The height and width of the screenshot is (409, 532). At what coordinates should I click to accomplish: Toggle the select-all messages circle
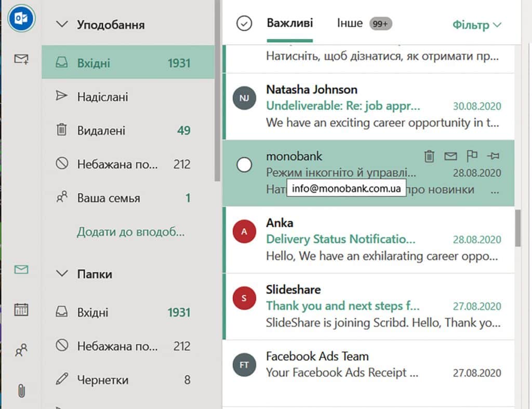(244, 24)
